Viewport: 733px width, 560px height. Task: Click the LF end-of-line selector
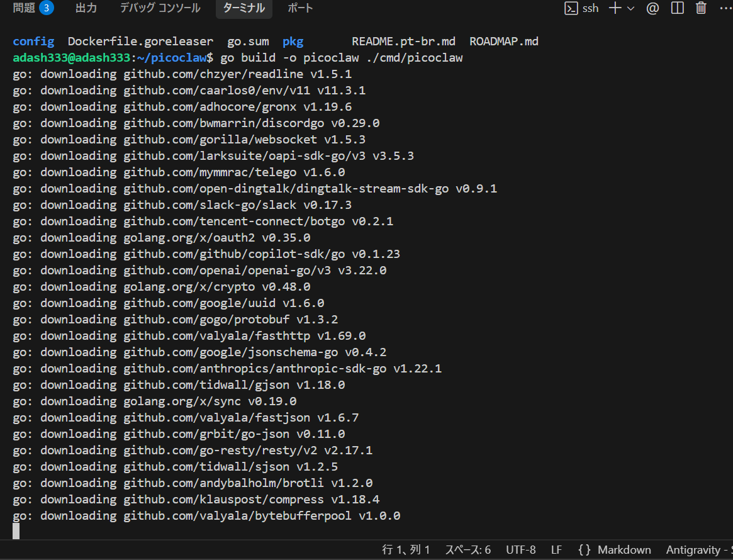(x=556, y=550)
